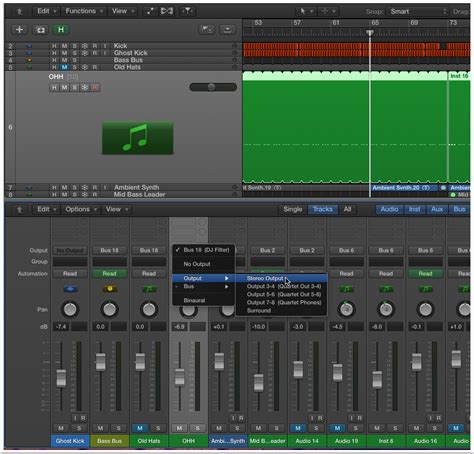Select the Mid B...eader channel strip name
The height and width of the screenshot is (454, 474).
(267, 441)
